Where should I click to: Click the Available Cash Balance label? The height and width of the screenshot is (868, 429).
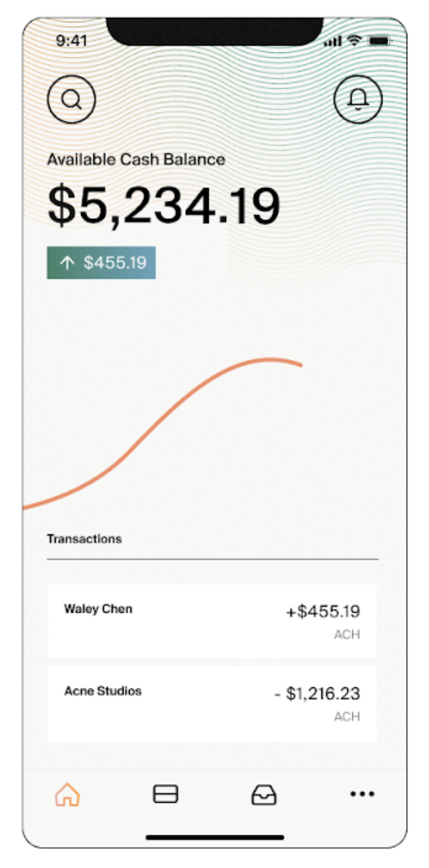tap(136, 159)
